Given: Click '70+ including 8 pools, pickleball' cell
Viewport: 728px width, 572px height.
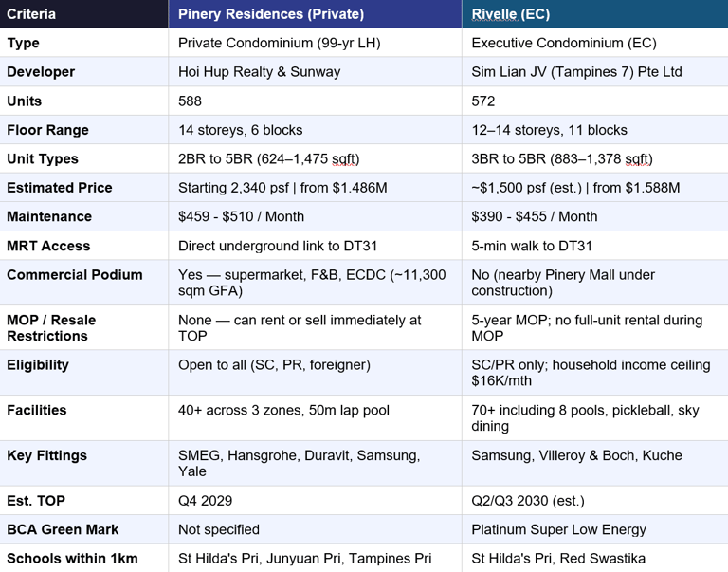Looking at the screenshot, I should click(x=595, y=418).
